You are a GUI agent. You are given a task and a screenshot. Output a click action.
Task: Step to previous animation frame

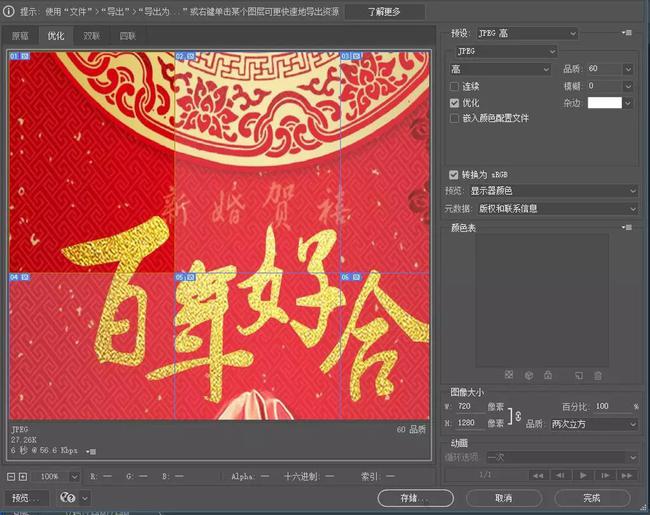coord(560,475)
